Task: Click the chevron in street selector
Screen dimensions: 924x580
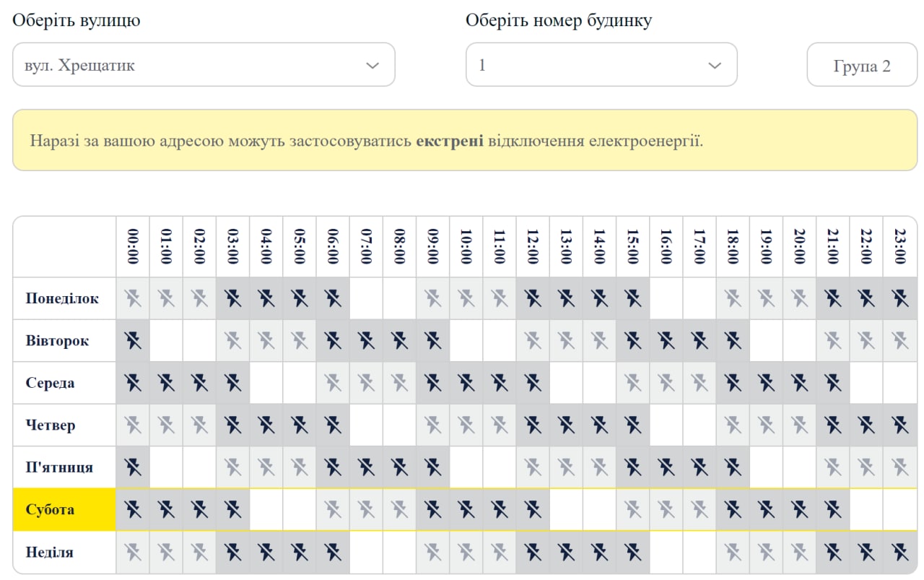Action: click(372, 66)
